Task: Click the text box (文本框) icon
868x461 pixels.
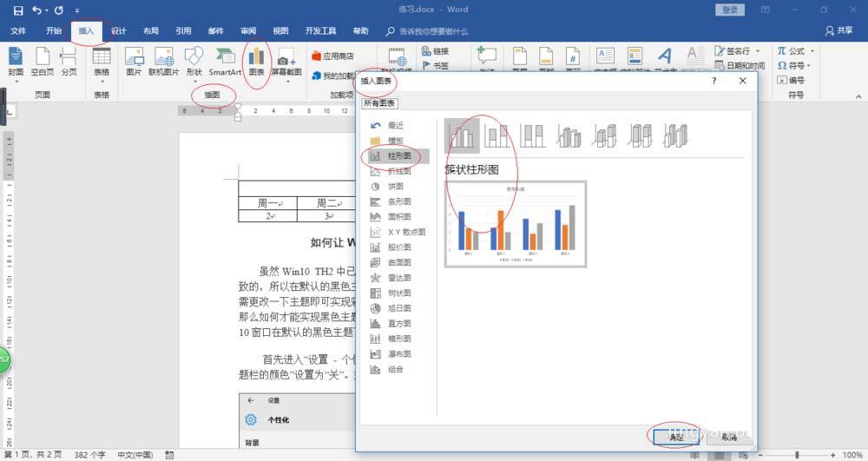Action: pos(605,56)
